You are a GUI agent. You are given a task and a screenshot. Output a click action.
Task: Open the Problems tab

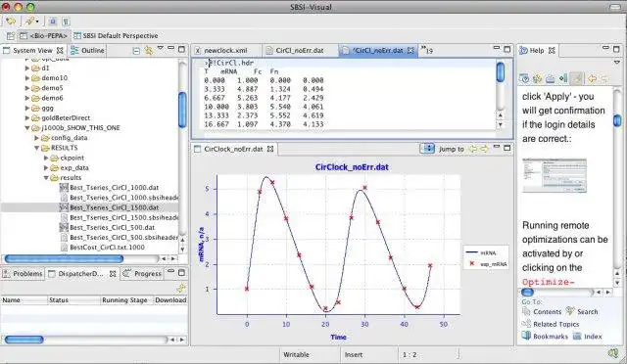(x=23, y=274)
